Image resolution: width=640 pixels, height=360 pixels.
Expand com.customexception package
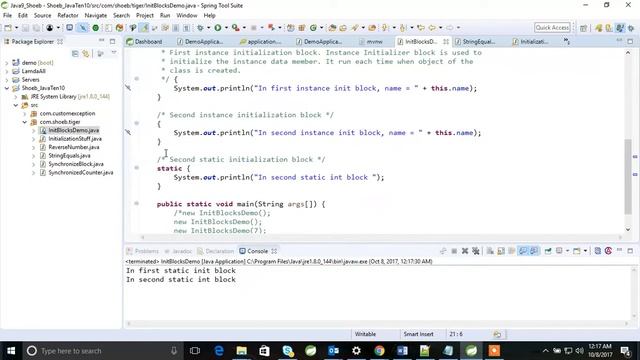coord(24,113)
